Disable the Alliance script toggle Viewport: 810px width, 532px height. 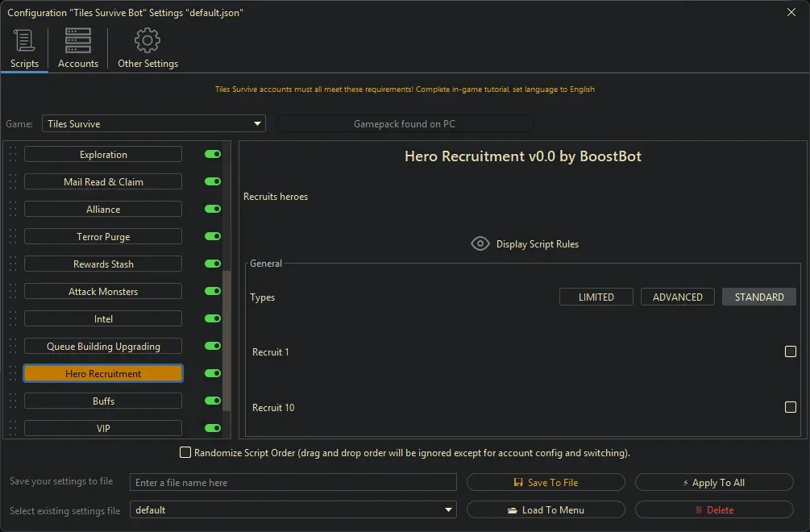coord(213,210)
